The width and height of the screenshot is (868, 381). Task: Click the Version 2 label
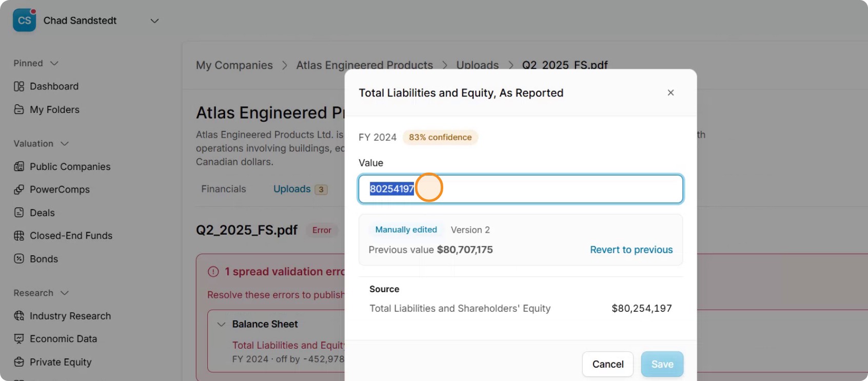(x=470, y=230)
